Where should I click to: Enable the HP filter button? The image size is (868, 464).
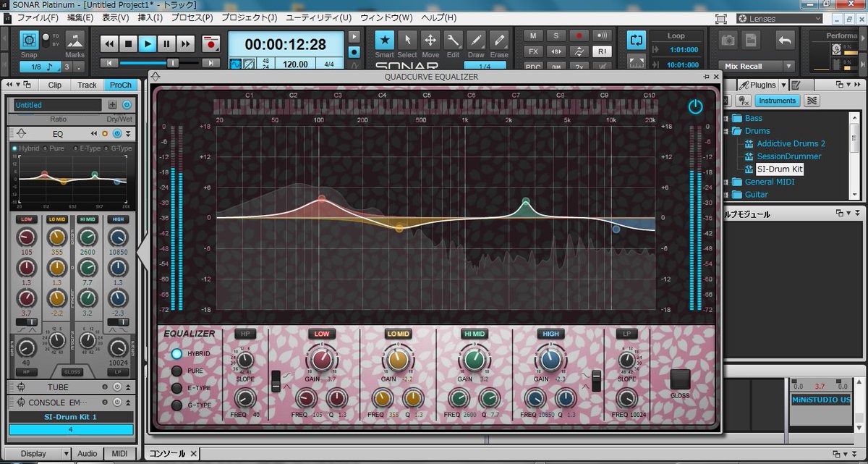244,334
